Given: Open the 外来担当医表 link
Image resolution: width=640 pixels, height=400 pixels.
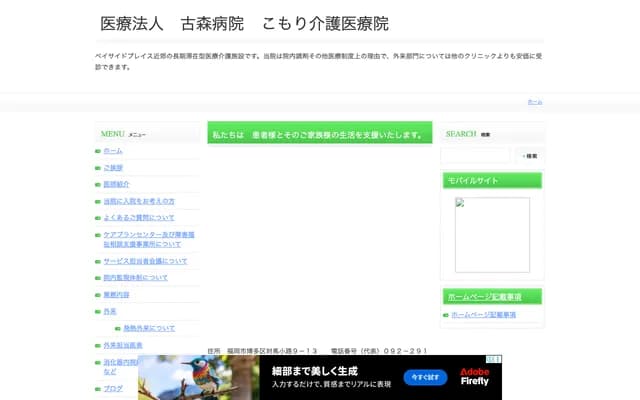Looking at the screenshot, I should coord(122,345).
